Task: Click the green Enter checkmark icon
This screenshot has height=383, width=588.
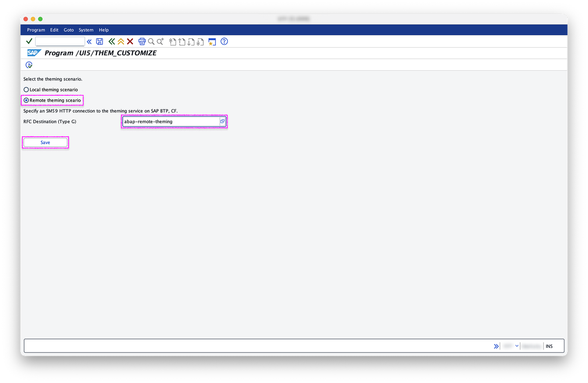Action: tap(29, 41)
